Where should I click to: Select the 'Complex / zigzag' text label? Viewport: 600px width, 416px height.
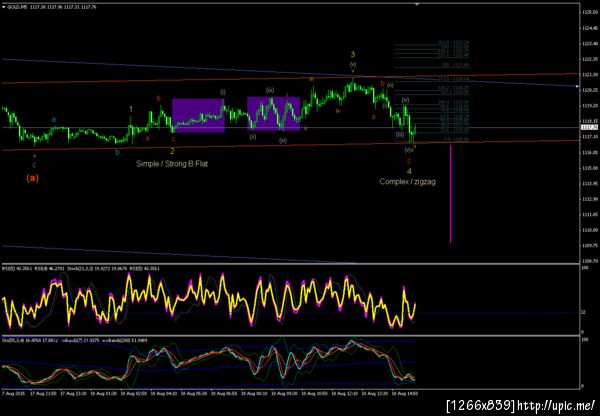point(407,182)
